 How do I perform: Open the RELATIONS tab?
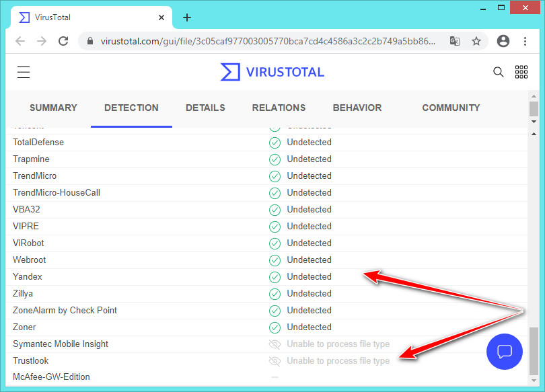tap(279, 108)
